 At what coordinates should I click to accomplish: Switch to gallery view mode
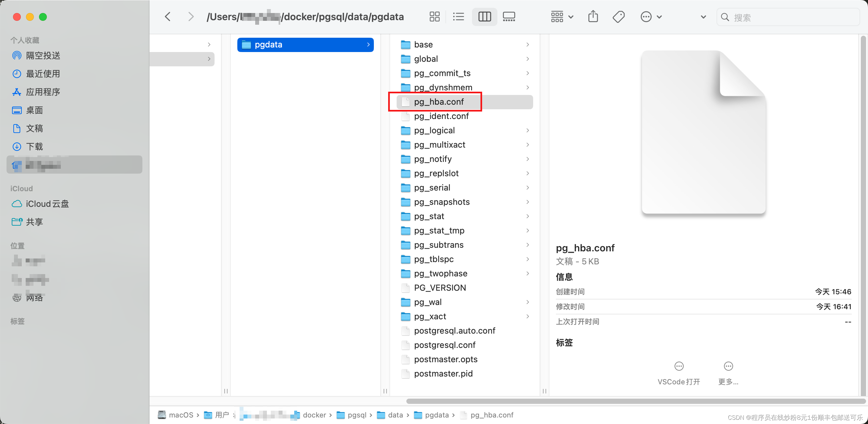509,16
